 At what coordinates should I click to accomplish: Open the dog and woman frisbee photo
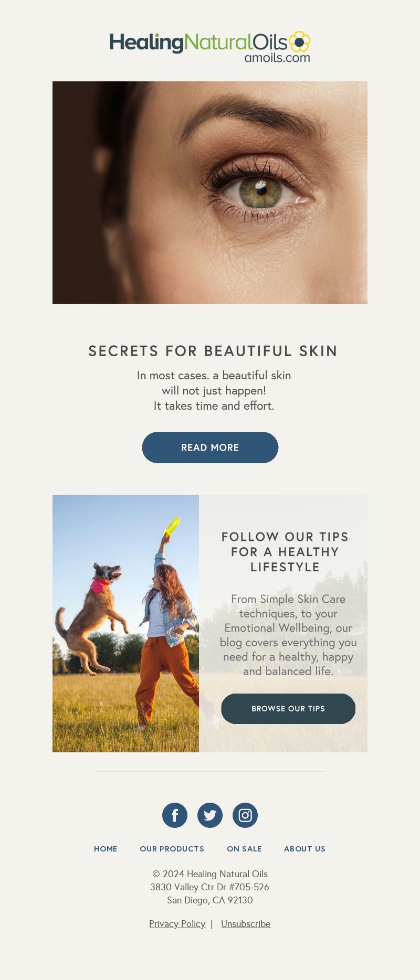125,623
